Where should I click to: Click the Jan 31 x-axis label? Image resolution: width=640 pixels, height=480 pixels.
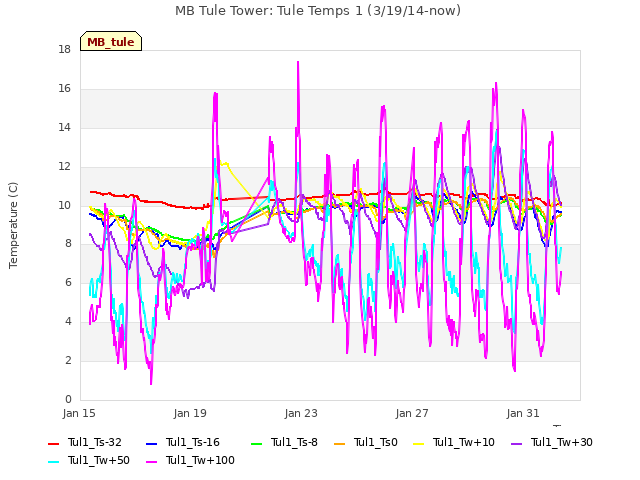[x=523, y=413]
